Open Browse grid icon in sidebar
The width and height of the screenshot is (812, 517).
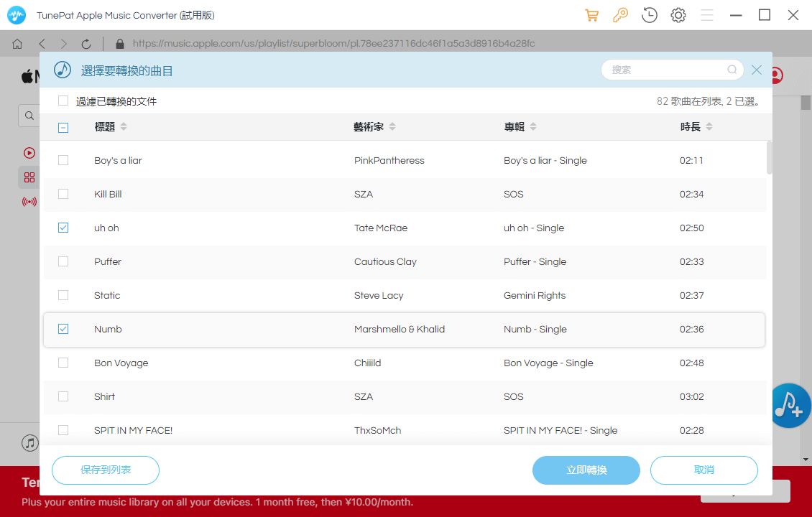(29, 177)
